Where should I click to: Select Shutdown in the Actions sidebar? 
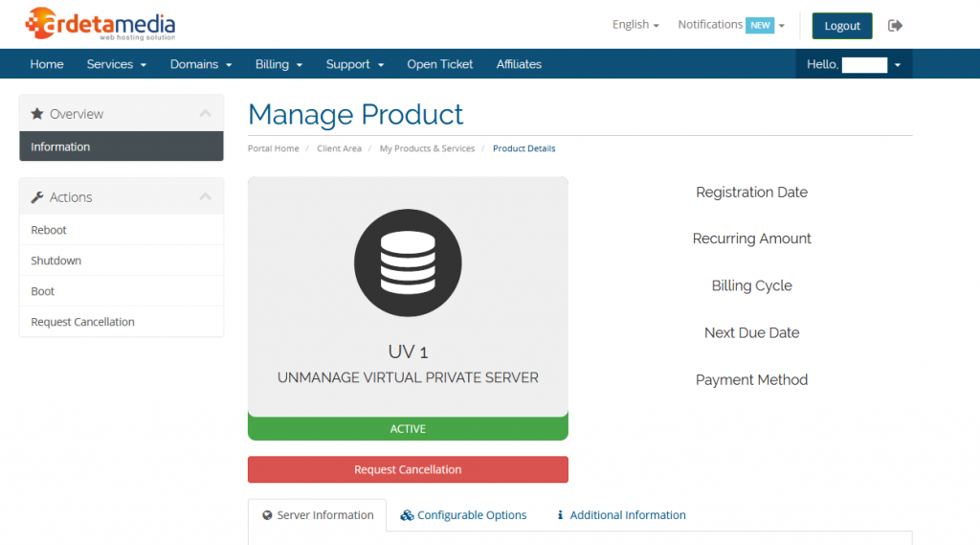[x=56, y=261]
